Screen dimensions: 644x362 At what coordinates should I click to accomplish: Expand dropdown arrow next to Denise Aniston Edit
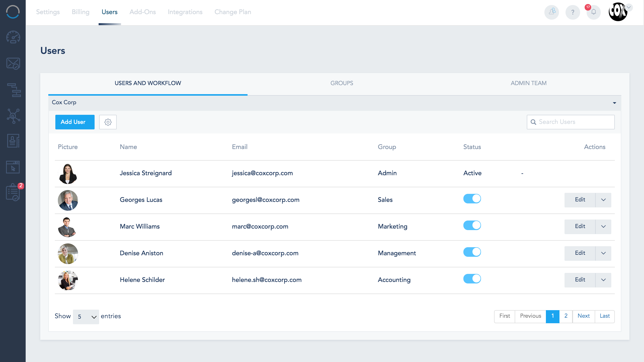[x=603, y=253]
